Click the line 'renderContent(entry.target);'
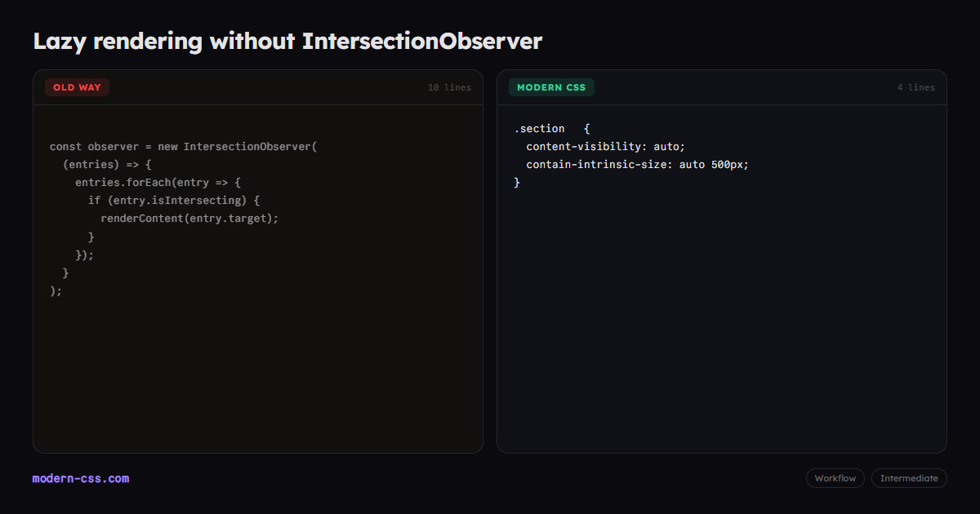Viewport: 980px width, 514px height. click(x=189, y=219)
